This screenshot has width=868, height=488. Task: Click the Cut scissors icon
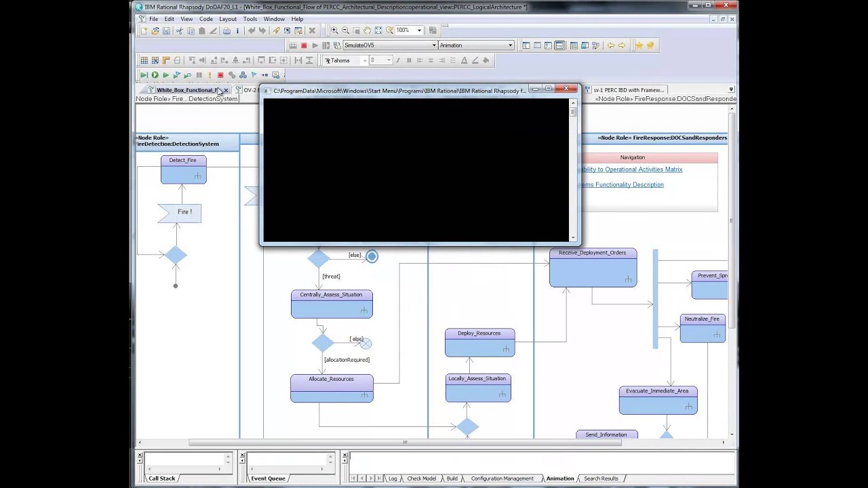point(180,30)
